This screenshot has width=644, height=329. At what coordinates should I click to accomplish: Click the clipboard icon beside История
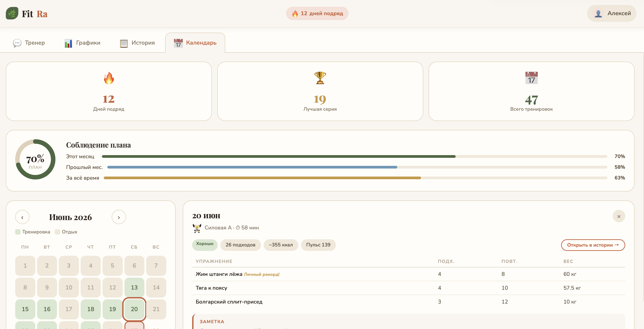coord(124,43)
